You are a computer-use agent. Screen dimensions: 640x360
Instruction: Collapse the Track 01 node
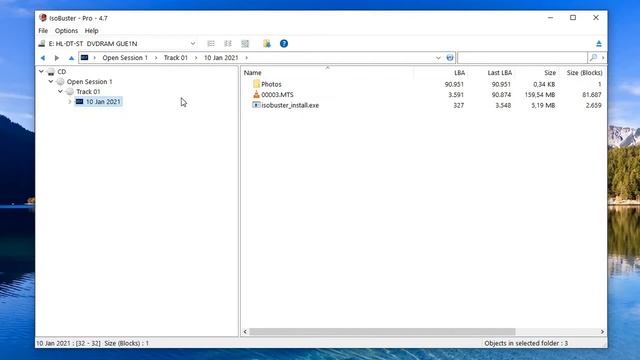pyautogui.click(x=60, y=91)
